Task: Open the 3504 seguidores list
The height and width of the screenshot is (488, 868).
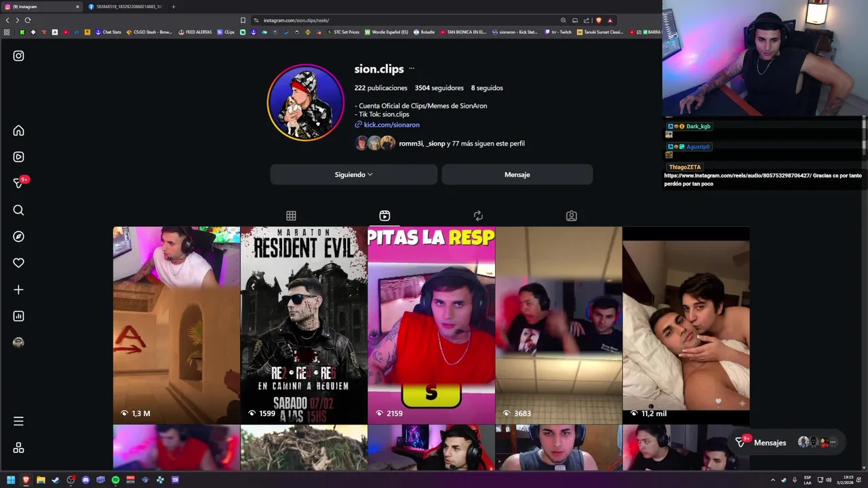Action: [x=439, y=87]
